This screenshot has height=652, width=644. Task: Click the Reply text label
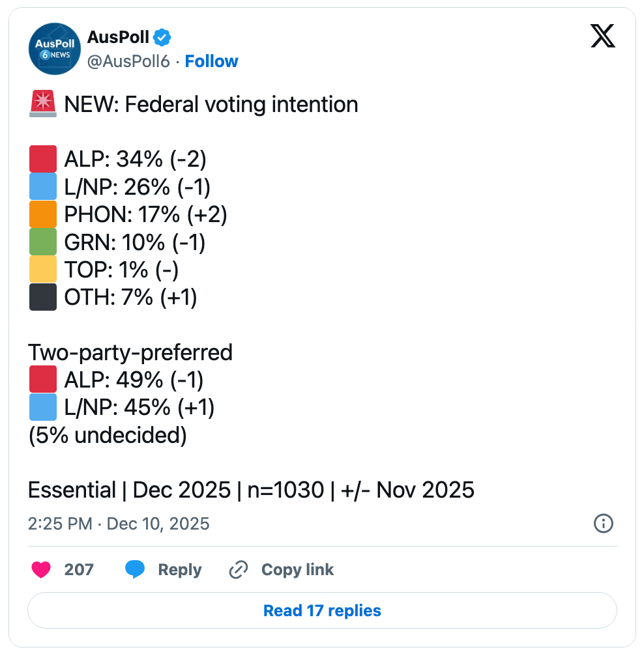(180, 570)
